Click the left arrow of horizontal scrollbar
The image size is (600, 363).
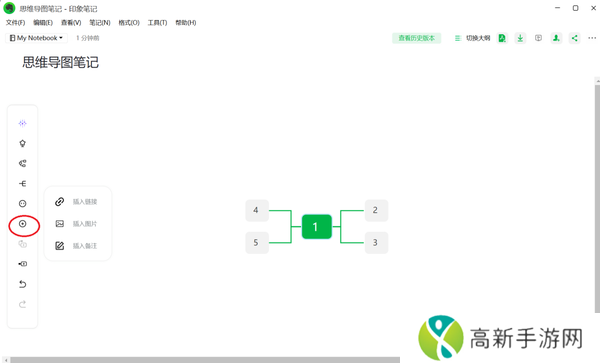[x=6, y=360]
